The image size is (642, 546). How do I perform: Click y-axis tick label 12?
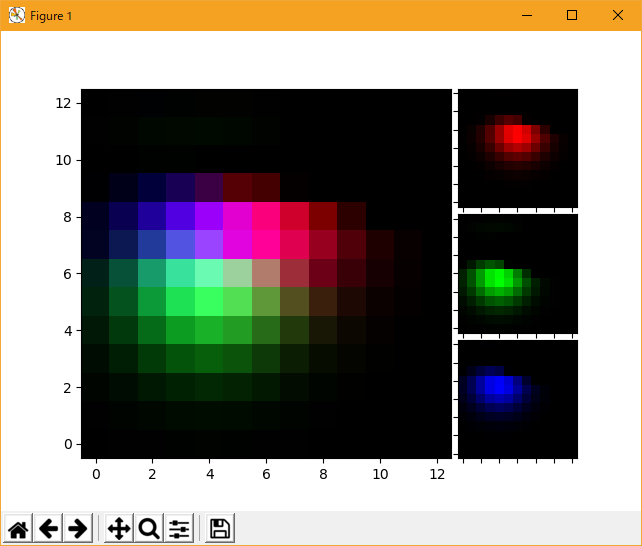(x=63, y=103)
